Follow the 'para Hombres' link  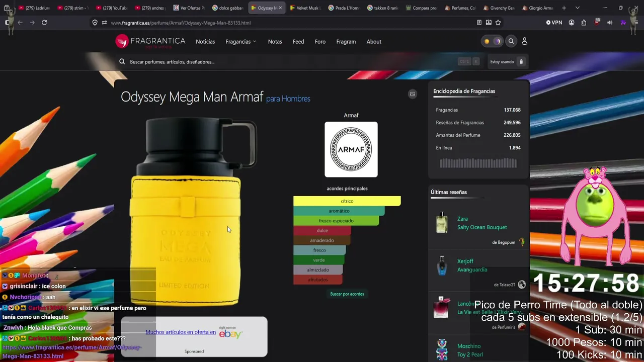click(288, 99)
